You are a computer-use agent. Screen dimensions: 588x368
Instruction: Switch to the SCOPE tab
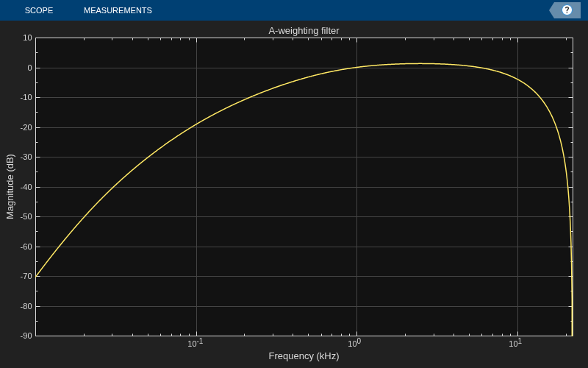(x=39, y=10)
